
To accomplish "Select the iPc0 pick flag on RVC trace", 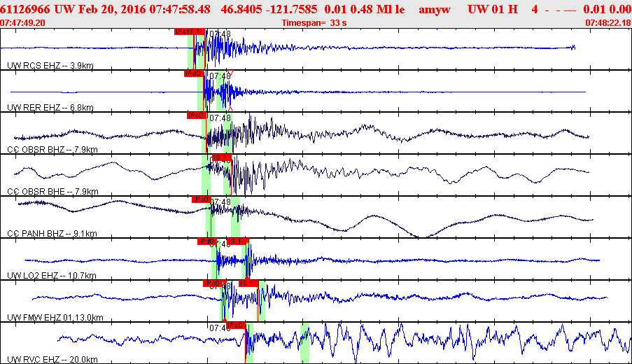I will (x=235, y=325).
